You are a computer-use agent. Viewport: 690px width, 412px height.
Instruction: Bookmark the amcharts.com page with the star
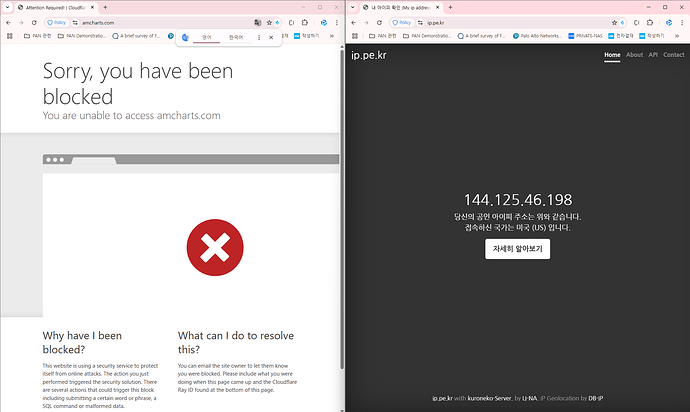coord(269,22)
